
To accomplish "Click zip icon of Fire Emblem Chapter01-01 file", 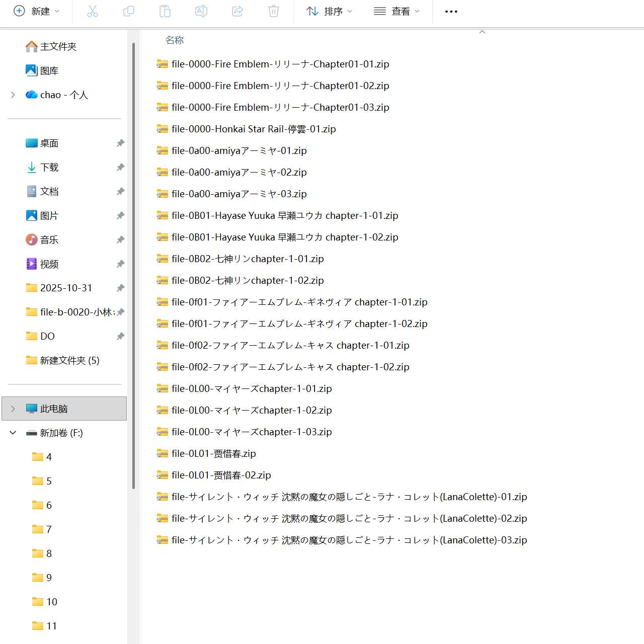I will pos(162,64).
